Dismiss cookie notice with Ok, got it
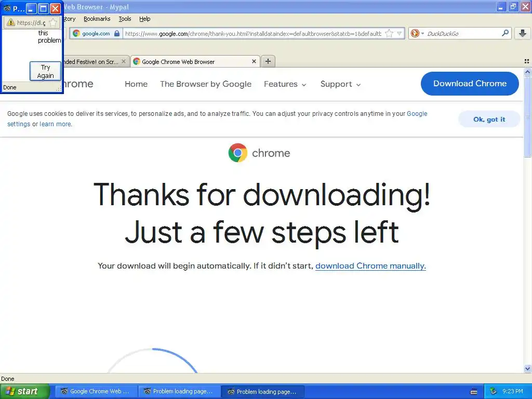Screen dimensions: 532x399 point(489,119)
